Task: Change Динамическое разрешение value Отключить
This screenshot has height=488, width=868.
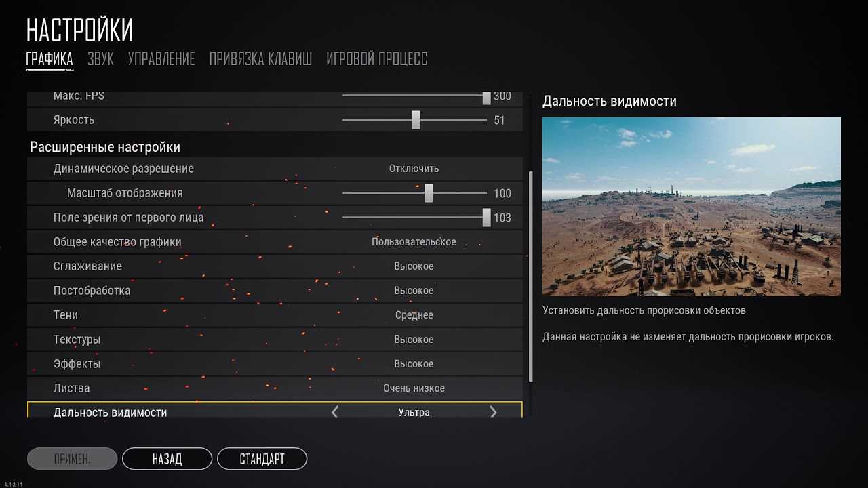Action: point(414,169)
